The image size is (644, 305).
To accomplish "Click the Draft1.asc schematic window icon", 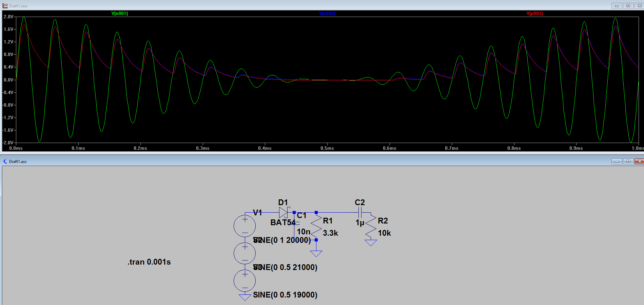I will coord(5,161).
